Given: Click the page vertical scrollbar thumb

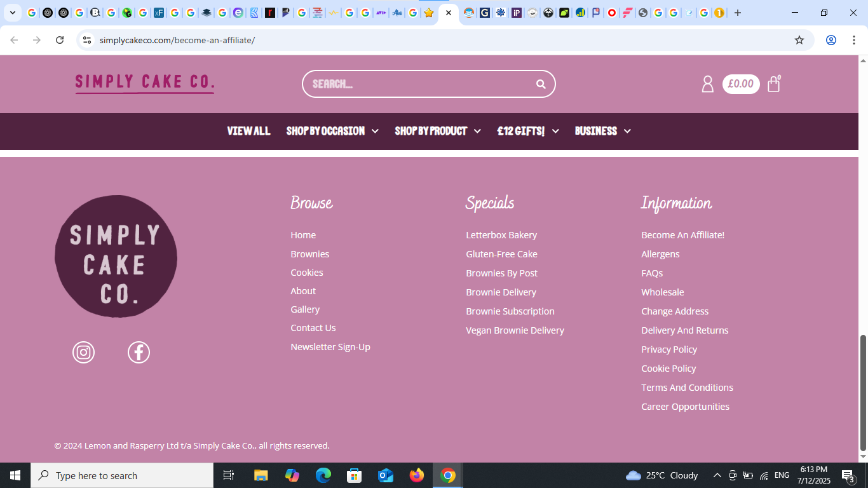Looking at the screenshot, I should 863,393.
